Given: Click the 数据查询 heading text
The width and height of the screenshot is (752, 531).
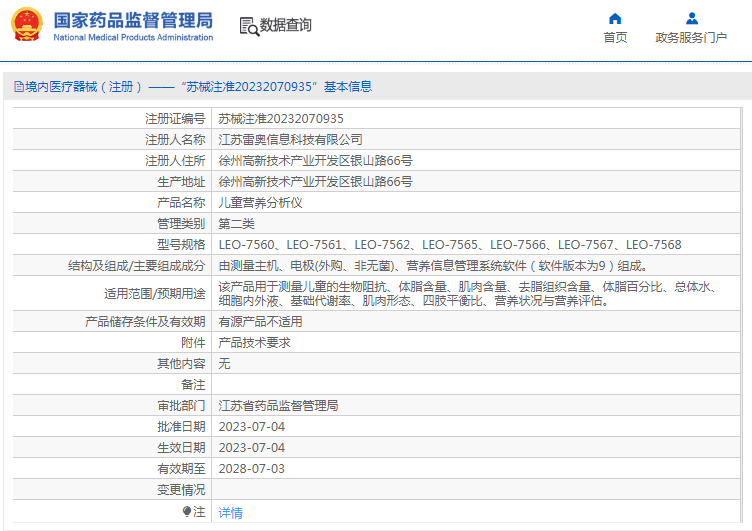Looking at the screenshot, I should 286,25.
